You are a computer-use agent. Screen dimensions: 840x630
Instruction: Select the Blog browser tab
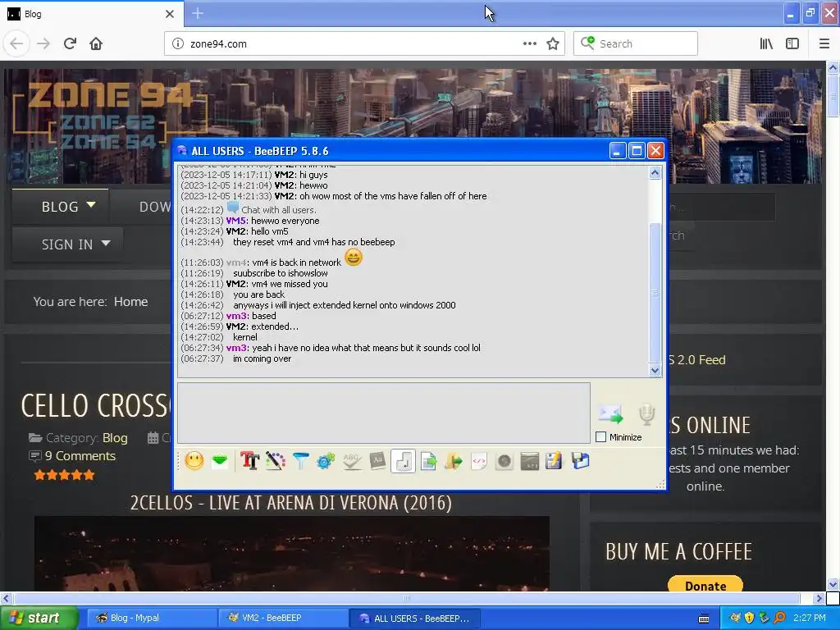(x=92, y=14)
